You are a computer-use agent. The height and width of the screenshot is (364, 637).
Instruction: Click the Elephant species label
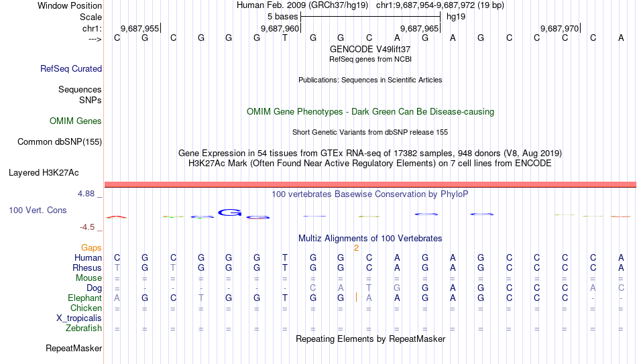(84, 298)
